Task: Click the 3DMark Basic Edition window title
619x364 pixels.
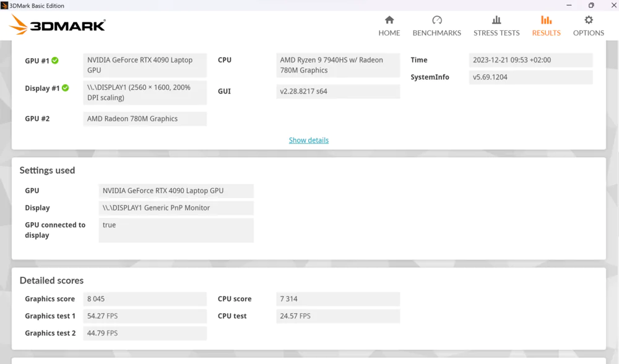Action: tap(37, 6)
